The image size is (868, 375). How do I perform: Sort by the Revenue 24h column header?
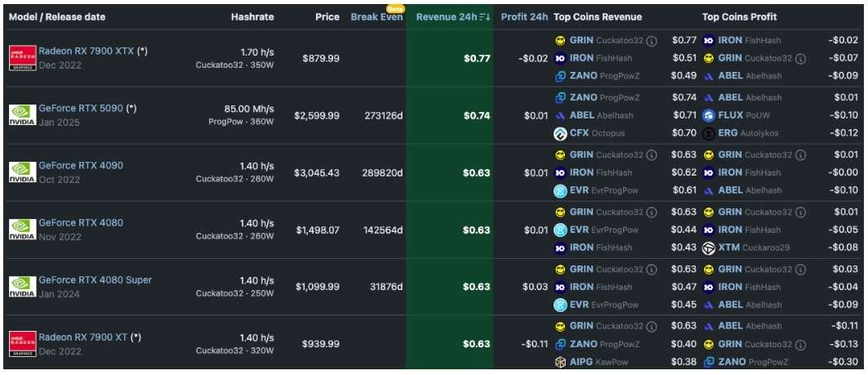pyautogui.click(x=447, y=17)
